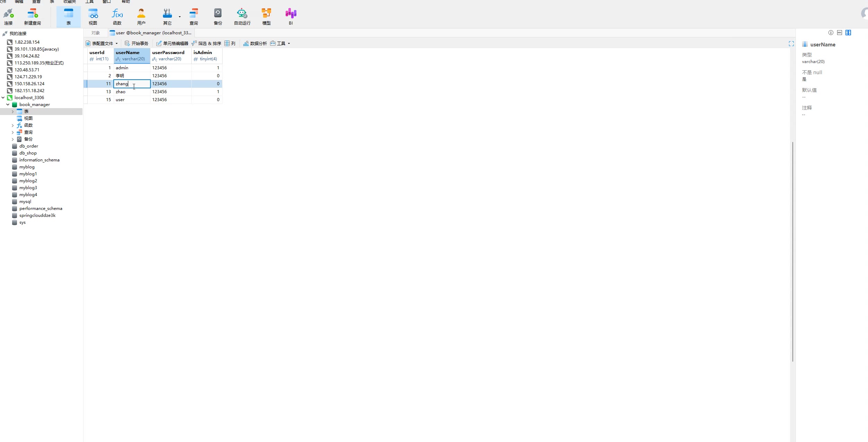Expand the Functions (函数) tree node
868x442 pixels.
(x=13, y=125)
